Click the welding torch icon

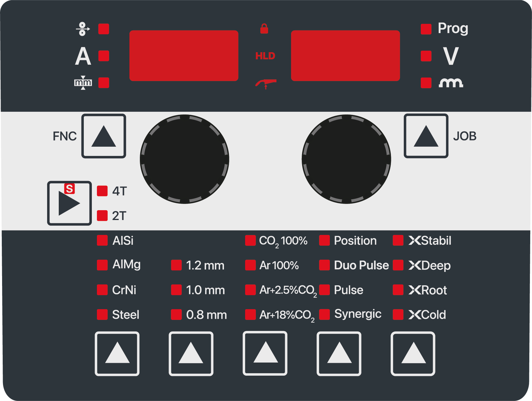point(266,84)
